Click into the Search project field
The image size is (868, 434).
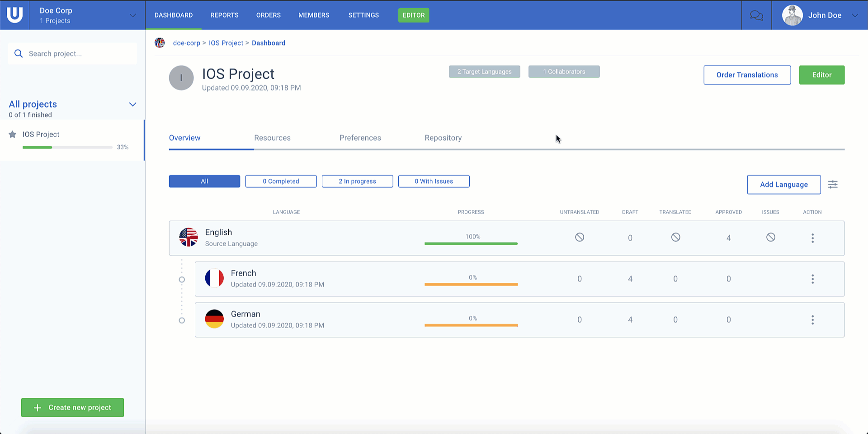[x=72, y=53]
